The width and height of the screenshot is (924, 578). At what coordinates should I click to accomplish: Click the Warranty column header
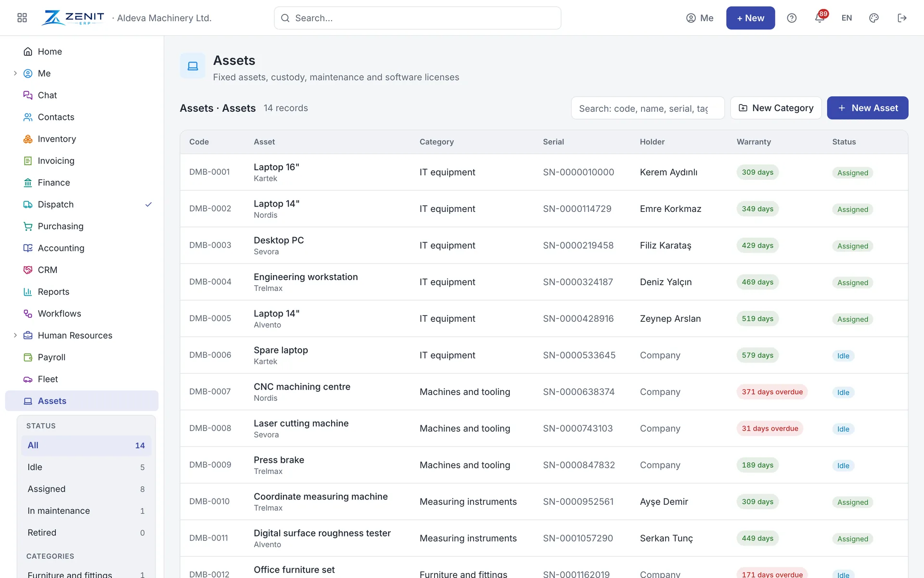(754, 142)
